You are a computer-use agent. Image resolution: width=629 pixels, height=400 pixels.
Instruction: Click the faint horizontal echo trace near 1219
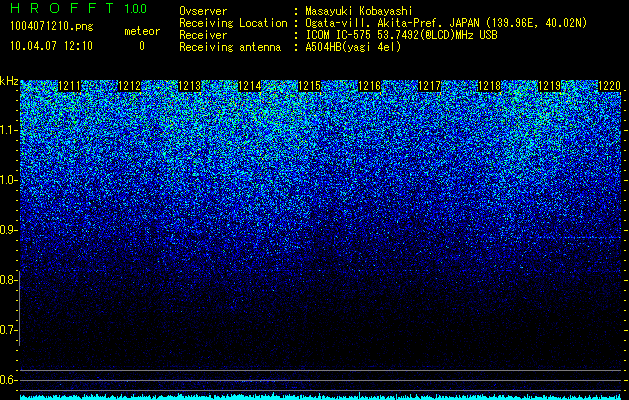578,238
